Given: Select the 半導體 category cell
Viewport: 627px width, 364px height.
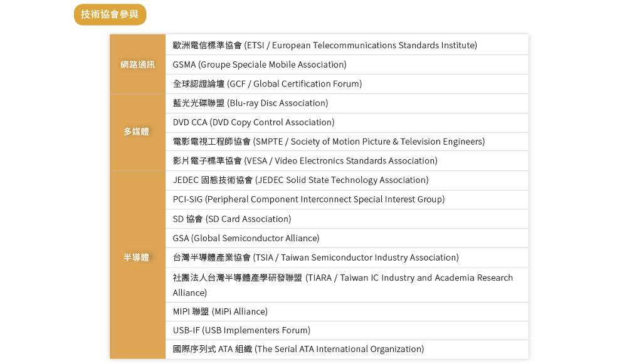Looking at the screenshot, I should click(x=137, y=265).
